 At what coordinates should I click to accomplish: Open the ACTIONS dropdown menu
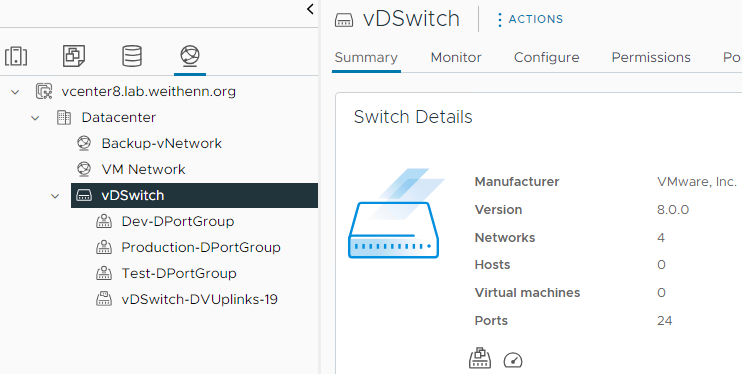click(530, 19)
